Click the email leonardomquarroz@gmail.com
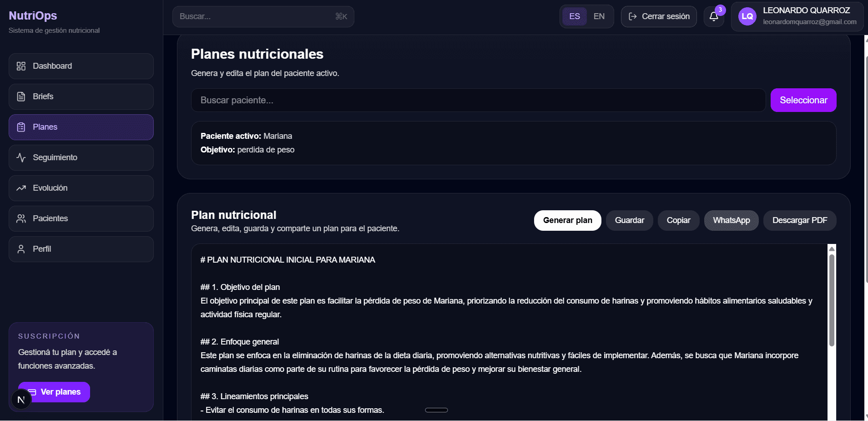The width and height of the screenshot is (868, 421). click(810, 22)
